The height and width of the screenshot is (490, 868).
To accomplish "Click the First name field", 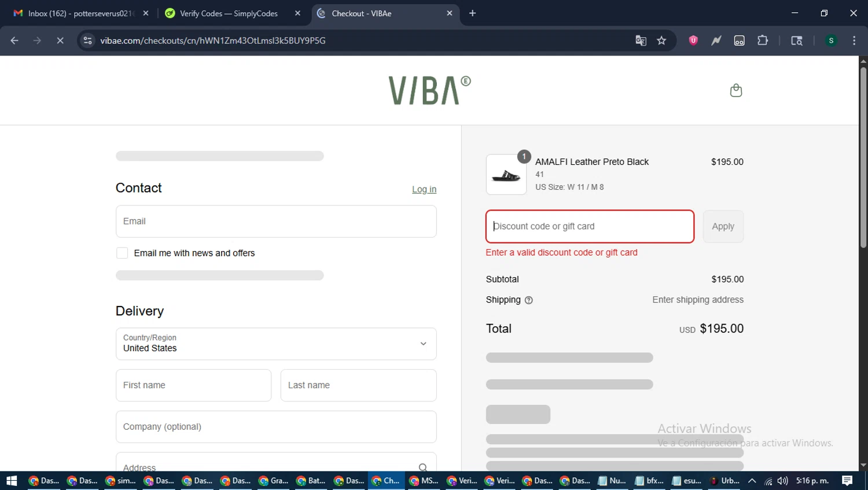I will [x=193, y=385].
